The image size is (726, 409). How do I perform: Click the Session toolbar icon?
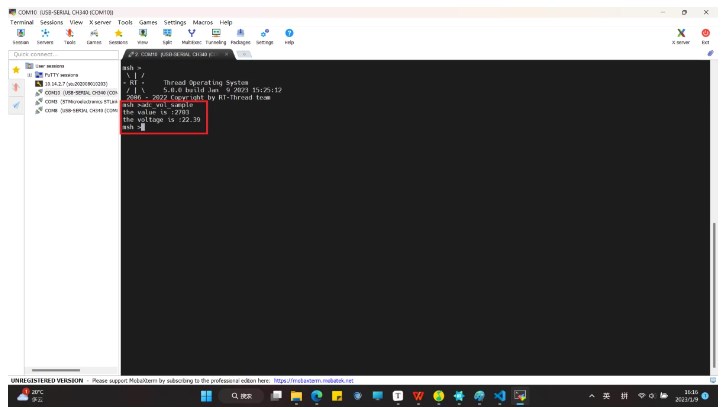[x=20, y=36]
